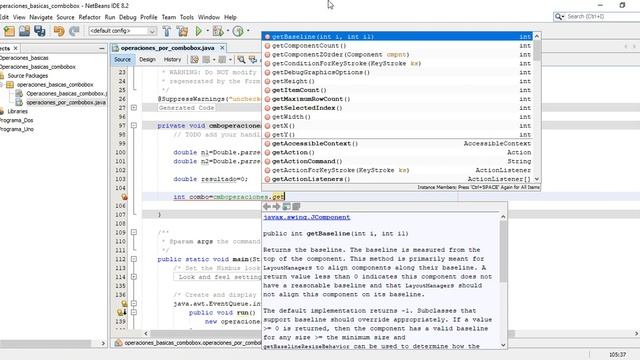The width and height of the screenshot is (640, 360).
Task: Click the Projects panel horizontal scrollbar right arrow
Action: click(102, 344)
